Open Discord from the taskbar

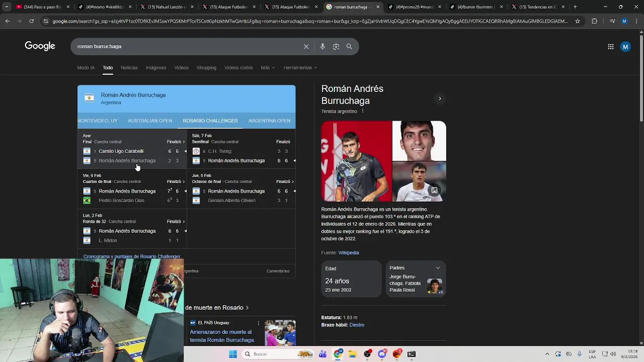(382, 354)
